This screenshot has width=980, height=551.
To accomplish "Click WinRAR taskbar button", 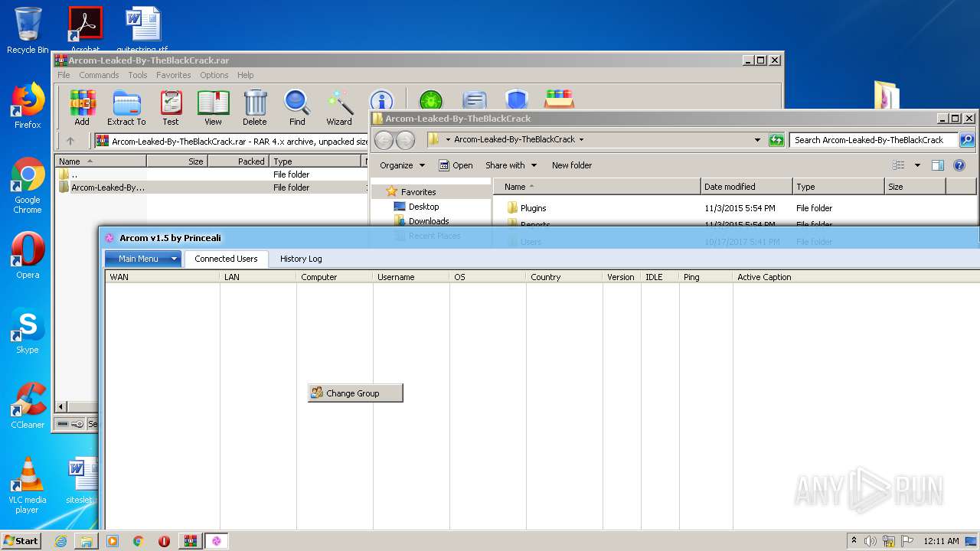I will pos(189,541).
